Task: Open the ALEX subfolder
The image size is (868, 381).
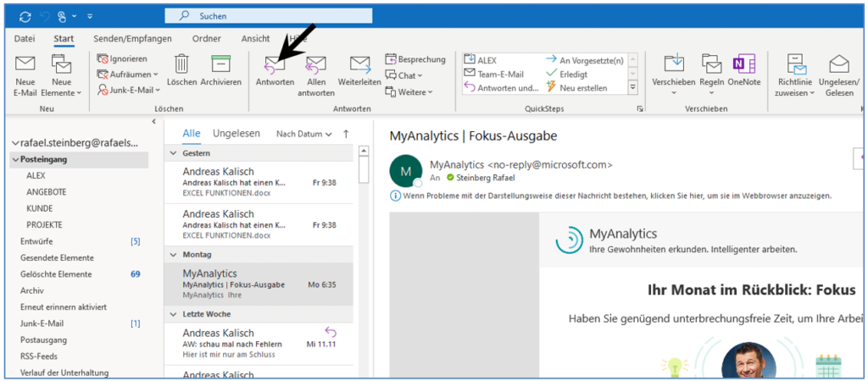Action: click(x=36, y=176)
